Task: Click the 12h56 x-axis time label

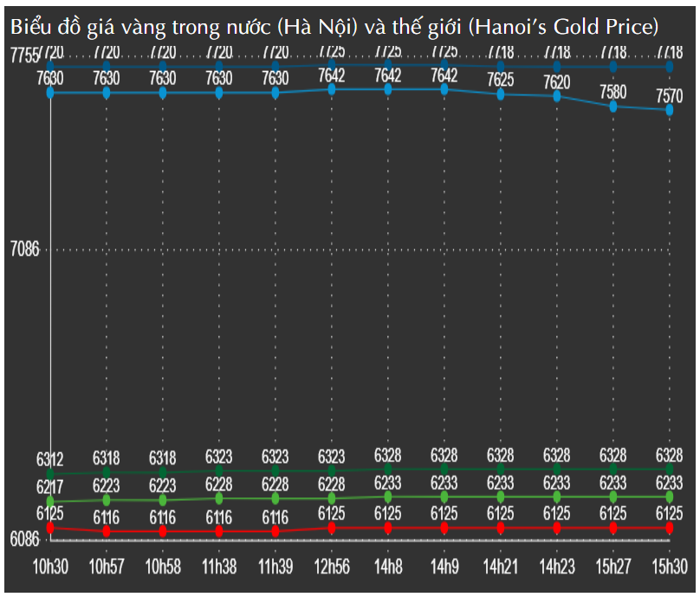Action: 332,566
